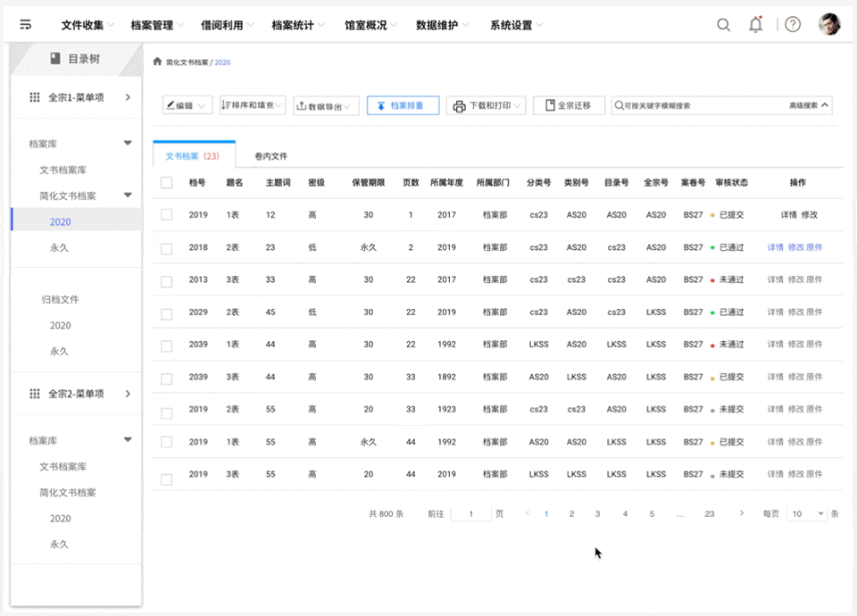Click the notification bell icon
The height and width of the screenshot is (616, 857).
pyautogui.click(x=755, y=24)
